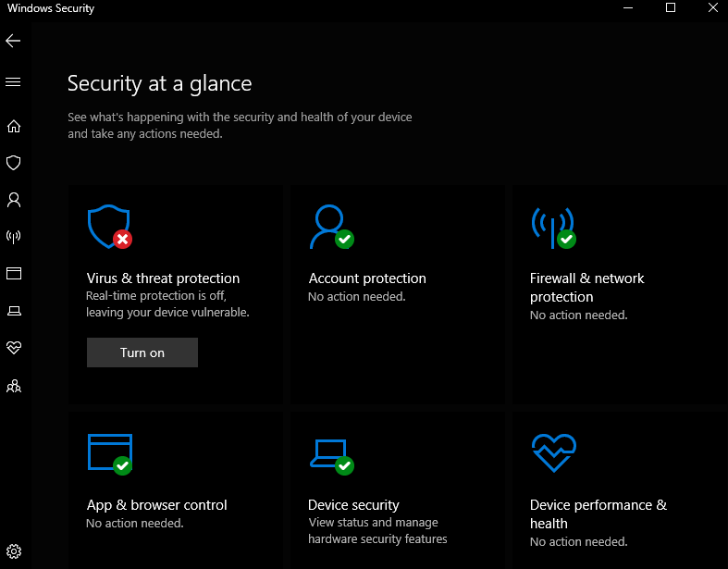Open the Virus & threat protection heading
The height and width of the screenshot is (569, 728).
163,278
